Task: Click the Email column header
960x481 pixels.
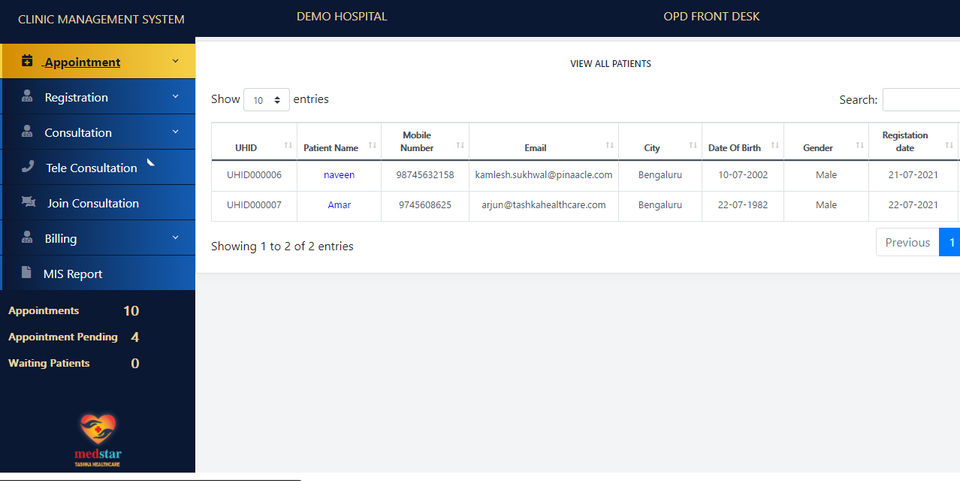Action: pyautogui.click(x=544, y=141)
